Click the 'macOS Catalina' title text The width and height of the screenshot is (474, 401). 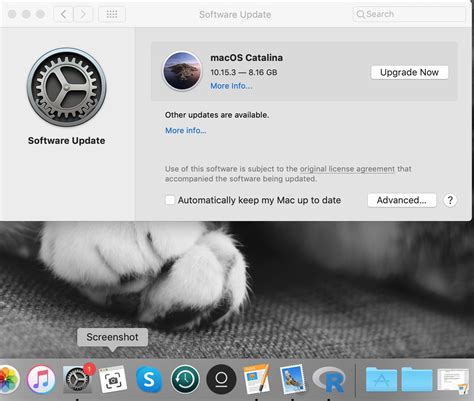pyautogui.click(x=247, y=58)
